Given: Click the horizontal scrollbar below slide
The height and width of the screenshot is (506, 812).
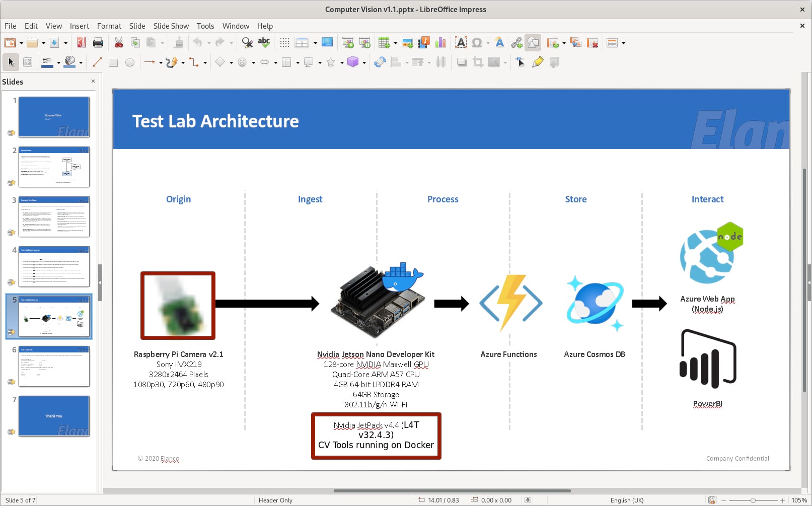Looking at the screenshot, I should [452, 490].
